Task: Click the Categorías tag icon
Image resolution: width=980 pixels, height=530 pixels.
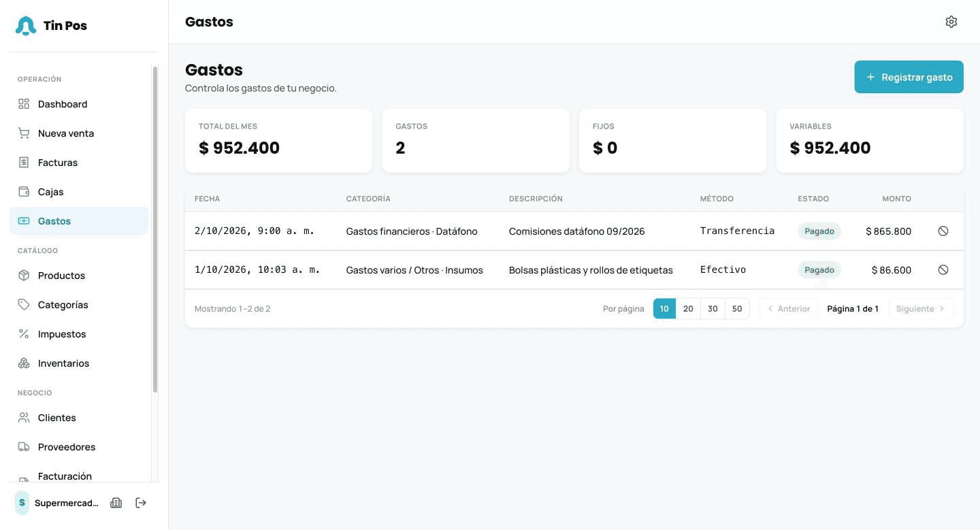Action: coord(24,305)
